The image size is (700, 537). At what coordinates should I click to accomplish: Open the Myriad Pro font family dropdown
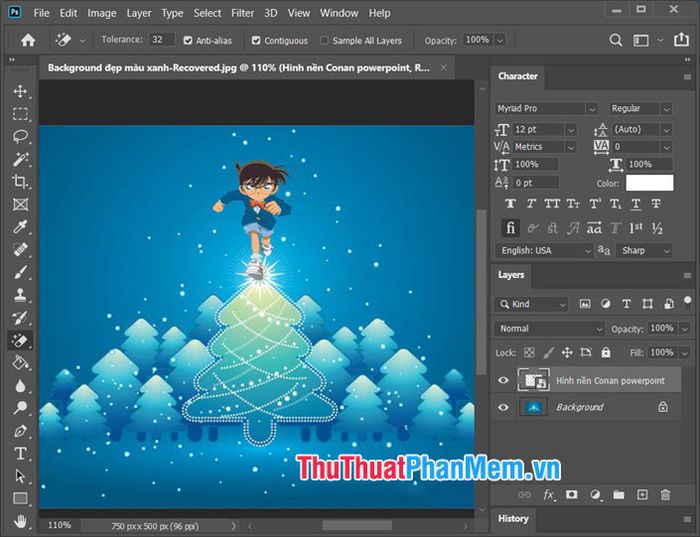point(592,108)
